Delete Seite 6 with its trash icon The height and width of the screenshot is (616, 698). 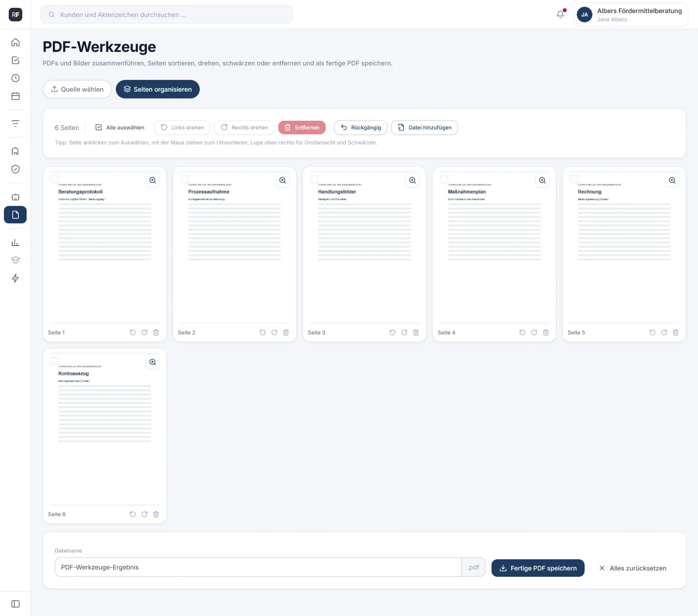(156, 514)
